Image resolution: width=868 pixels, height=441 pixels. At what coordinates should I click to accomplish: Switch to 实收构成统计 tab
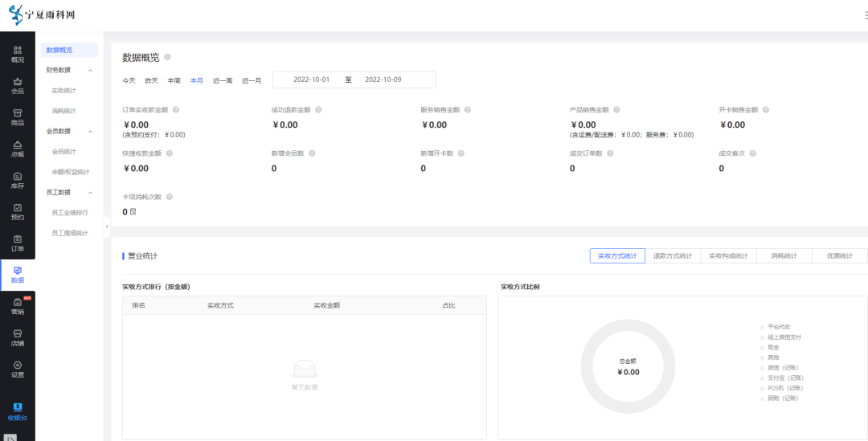click(728, 256)
